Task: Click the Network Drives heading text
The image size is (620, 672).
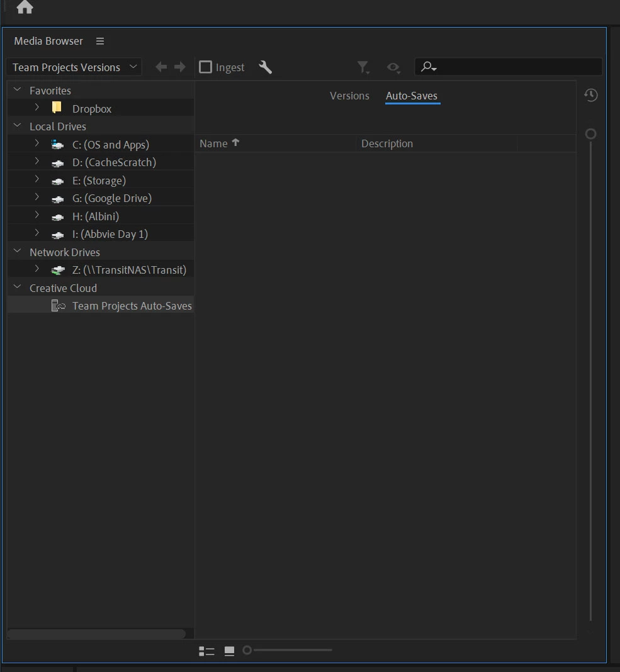Action: pos(65,252)
